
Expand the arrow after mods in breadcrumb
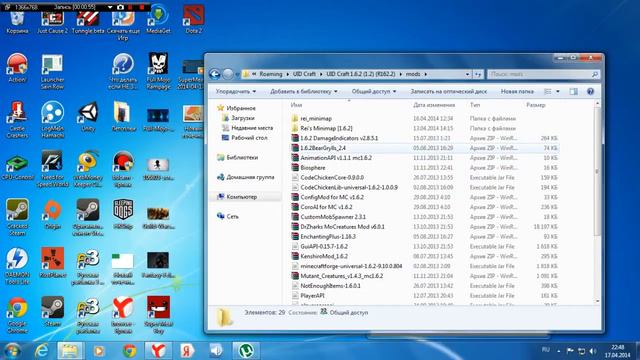click(x=425, y=74)
